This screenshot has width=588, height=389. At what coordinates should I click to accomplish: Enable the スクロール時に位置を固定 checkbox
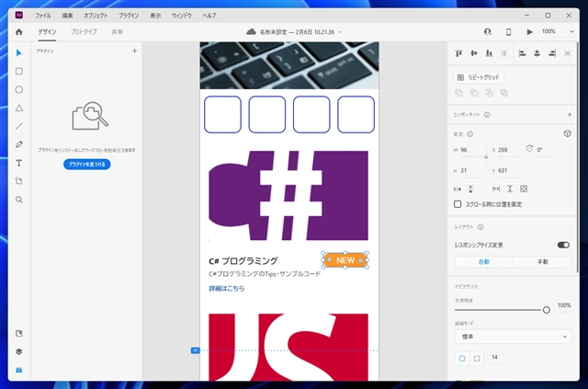(458, 204)
